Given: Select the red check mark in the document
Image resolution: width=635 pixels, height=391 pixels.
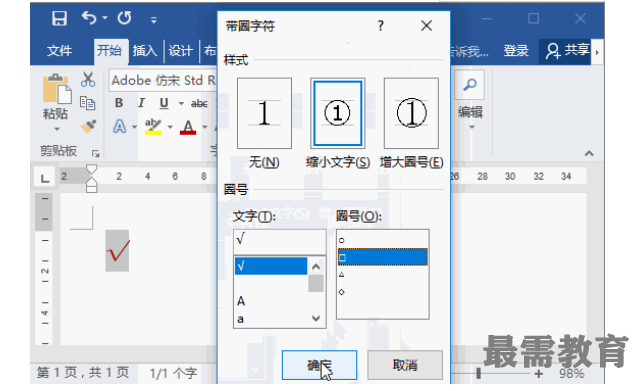Looking at the screenshot, I should coord(117,251).
